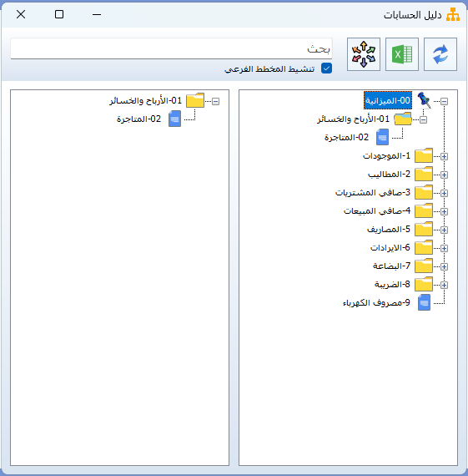468x476 pixels.
Task: Select the 8-الضريبة tree item
Action: (x=392, y=284)
